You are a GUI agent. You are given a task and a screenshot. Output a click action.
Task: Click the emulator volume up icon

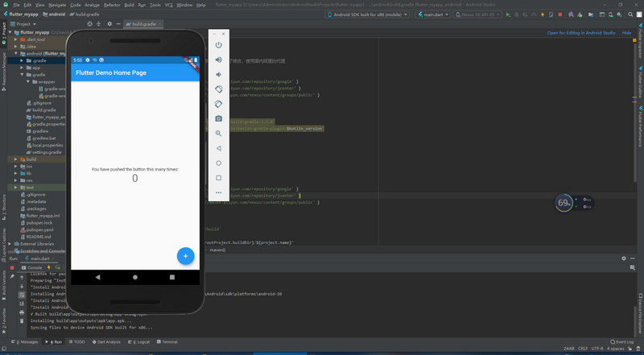(x=218, y=60)
